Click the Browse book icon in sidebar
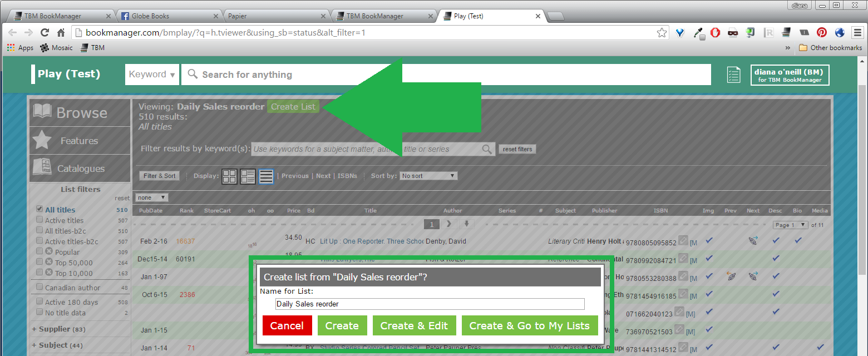This screenshot has width=868, height=356. [43, 112]
